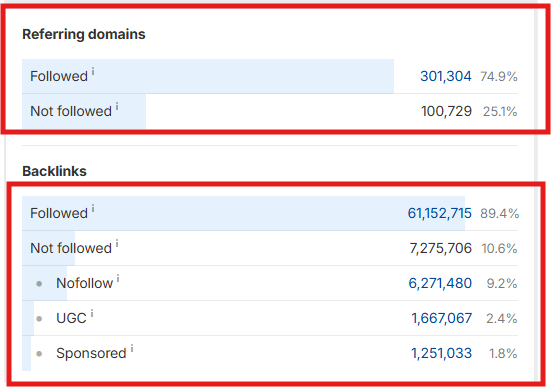Click the 89.4% followed backlinks percentage
Screen dimensions: 552x388
click(500, 213)
